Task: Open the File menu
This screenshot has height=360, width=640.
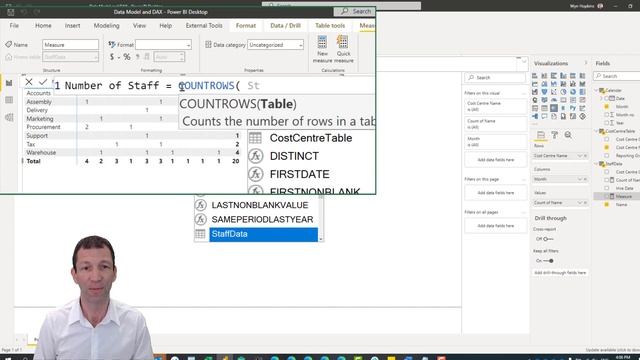Action: pos(14,25)
